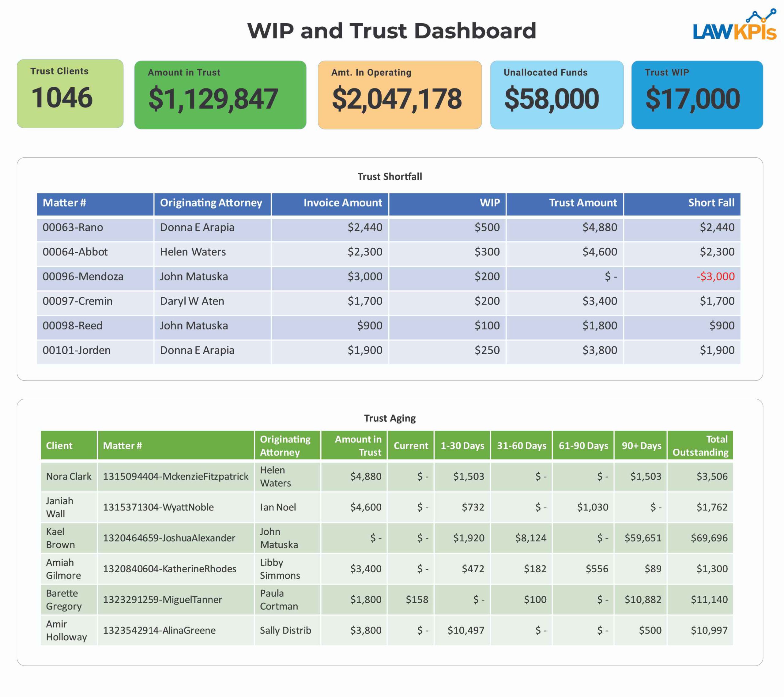Sort Trust Aging by Total Outstanding
Screen dimensions: 784x697
click(x=700, y=445)
